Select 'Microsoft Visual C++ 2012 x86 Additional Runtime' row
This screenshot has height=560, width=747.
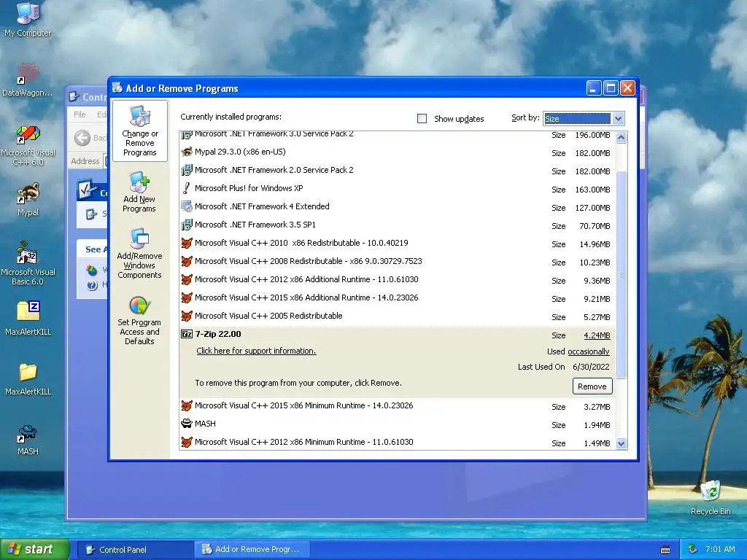397,280
